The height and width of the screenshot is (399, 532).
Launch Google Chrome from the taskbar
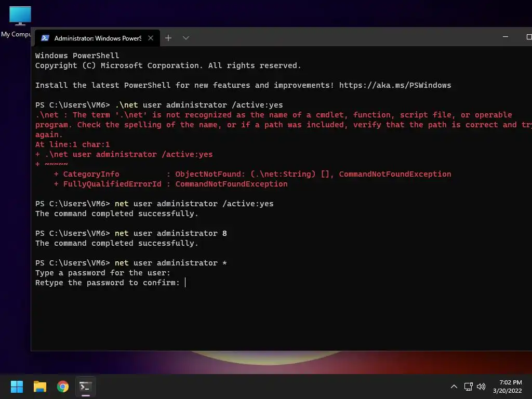63,387
